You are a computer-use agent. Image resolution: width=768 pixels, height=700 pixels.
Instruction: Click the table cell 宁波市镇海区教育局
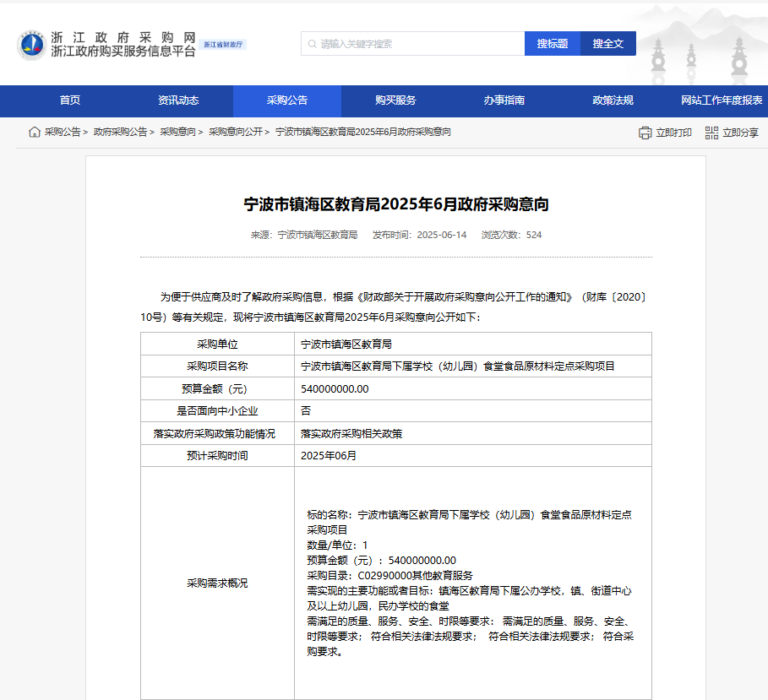point(472,345)
